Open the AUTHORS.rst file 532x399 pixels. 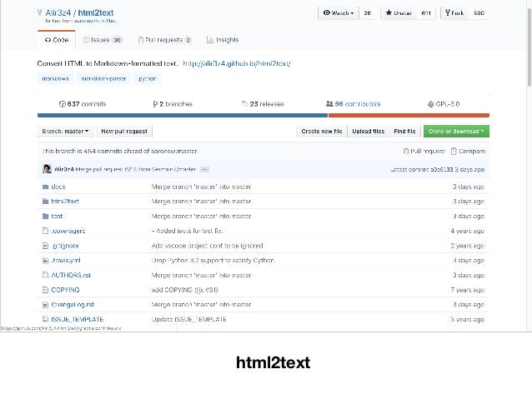tap(71, 275)
